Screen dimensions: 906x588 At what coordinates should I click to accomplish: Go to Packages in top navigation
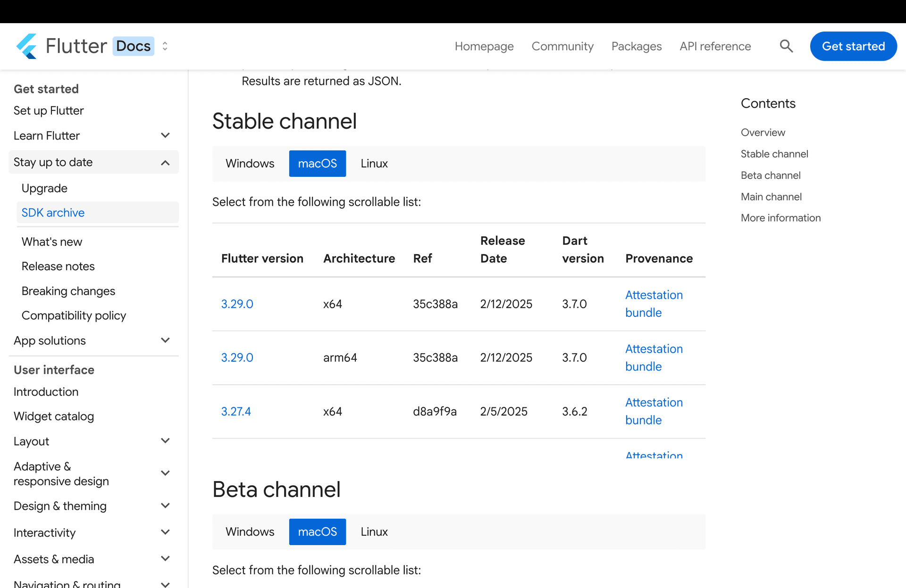point(636,46)
